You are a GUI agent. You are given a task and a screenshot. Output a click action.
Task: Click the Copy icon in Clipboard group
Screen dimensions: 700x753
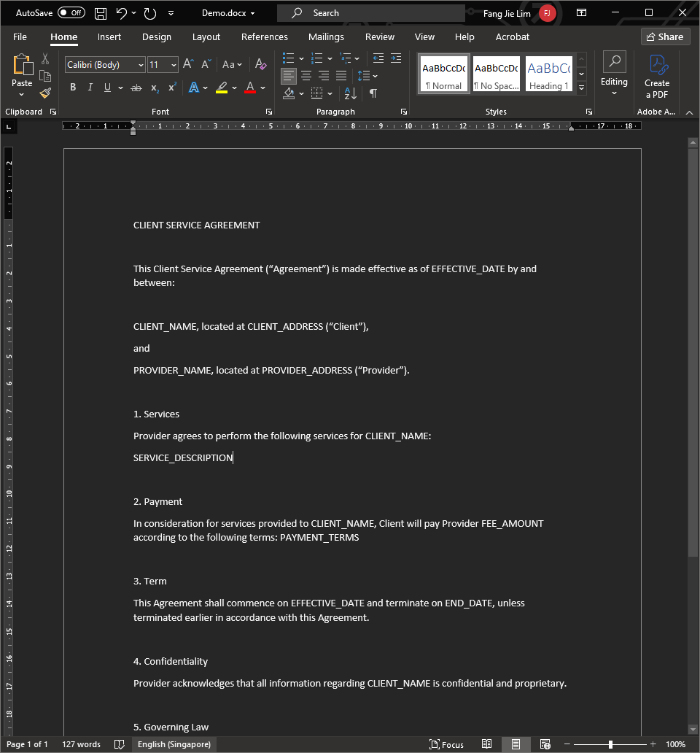point(45,76)
